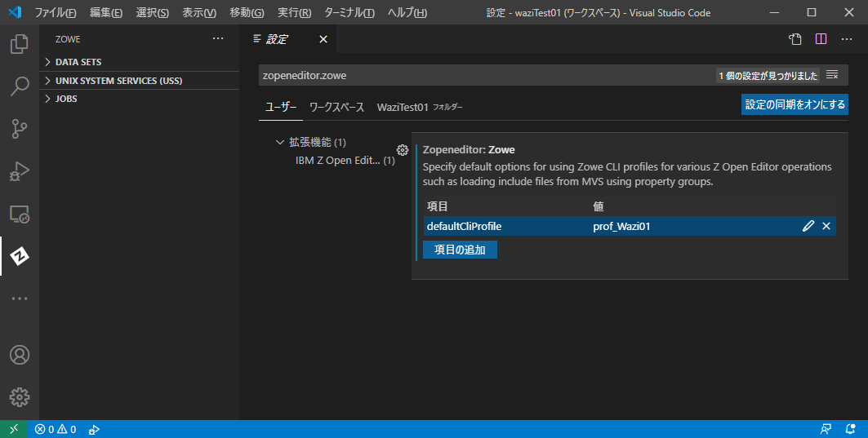Click the feedback icon in status bar
868x438 pixels.
pos(826,429)
